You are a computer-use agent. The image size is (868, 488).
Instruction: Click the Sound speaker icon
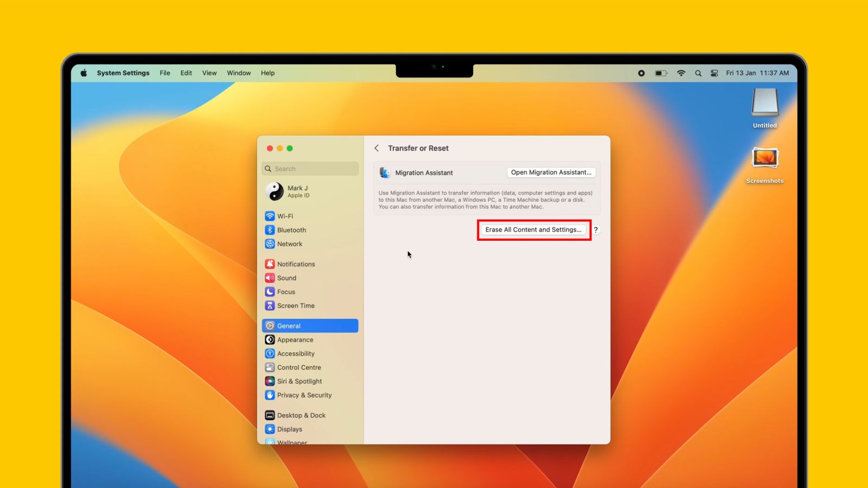[x=270, y=278]
